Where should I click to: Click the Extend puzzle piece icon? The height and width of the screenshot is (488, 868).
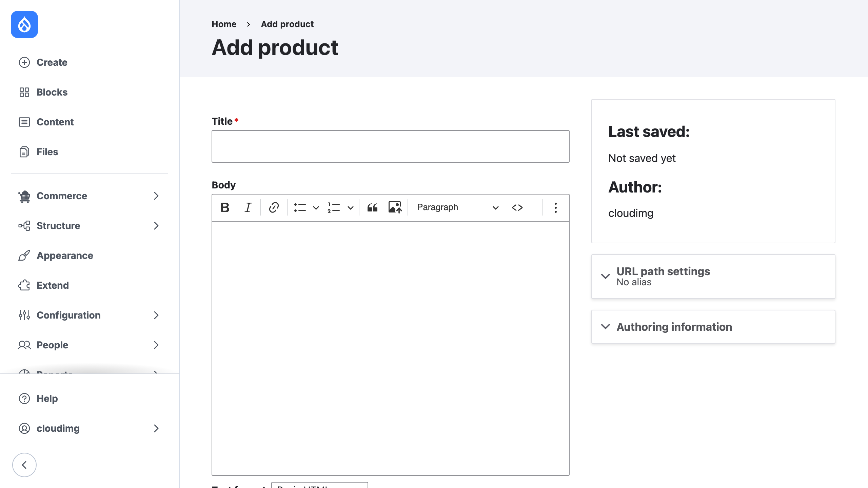24,285
